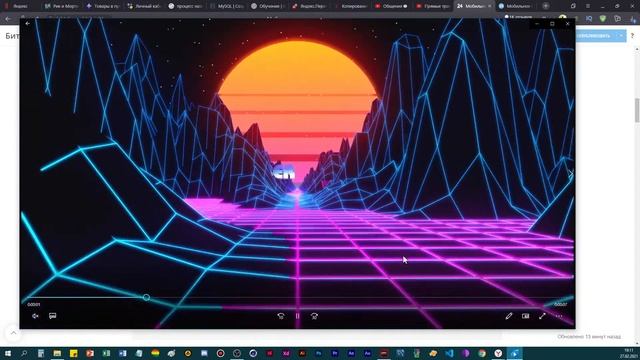Open the help question mark in browser
Screen dimensions: 640x360
coord(632,36)
